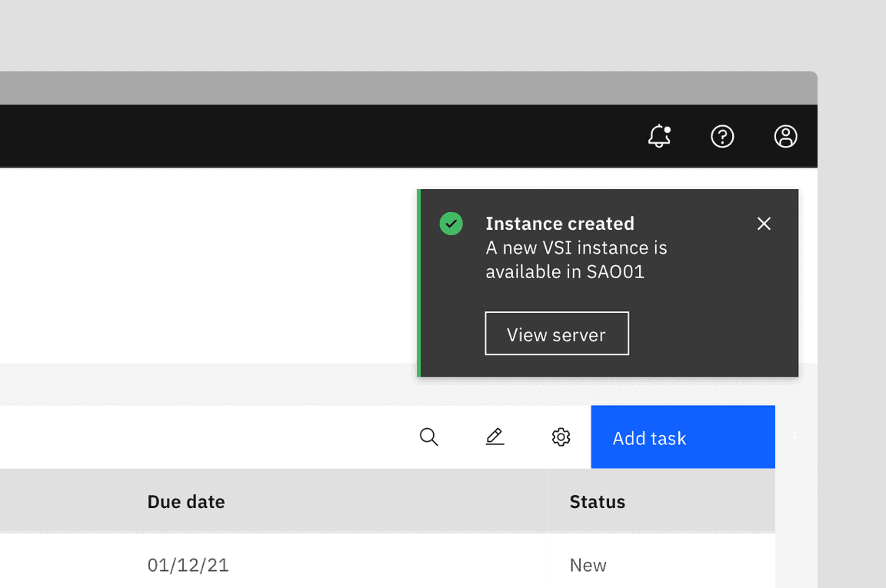The image size is (886, 588).
Task: Click the help question mark icon
Action: tap(722, 137)
